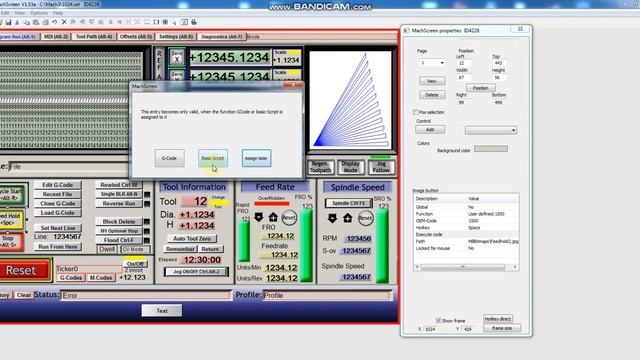This screenshot has width=640, height=360.
Task: Toggle the Single BLK LED indicator
Action: 147,194
